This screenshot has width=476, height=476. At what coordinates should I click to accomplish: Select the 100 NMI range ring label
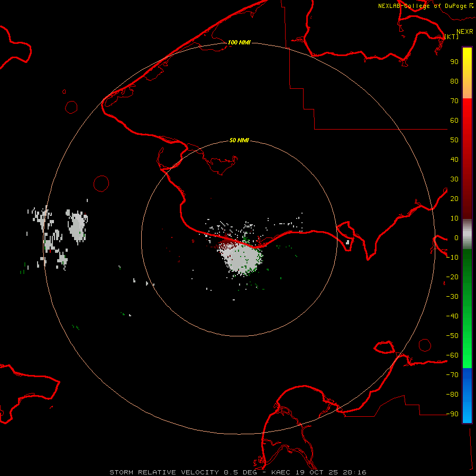point(239,42)
